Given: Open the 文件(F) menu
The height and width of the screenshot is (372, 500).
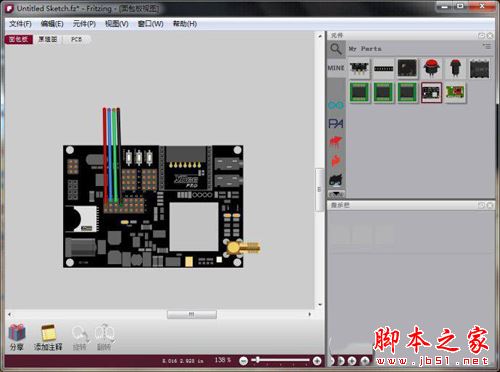Looking at the screenshot, I should tap(20, 24).
